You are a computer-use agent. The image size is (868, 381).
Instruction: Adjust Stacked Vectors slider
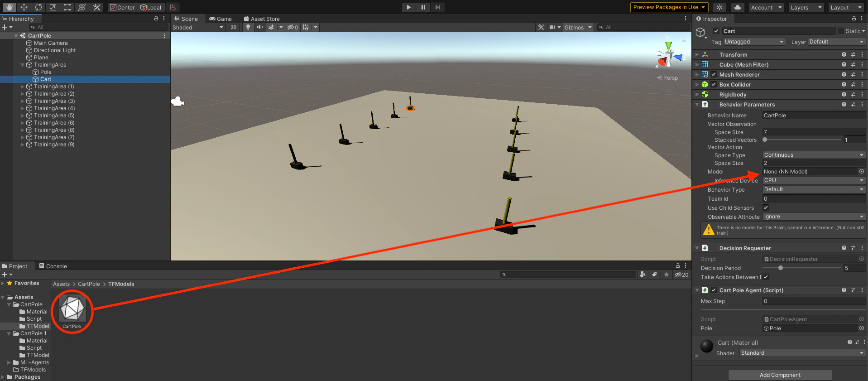802,140
